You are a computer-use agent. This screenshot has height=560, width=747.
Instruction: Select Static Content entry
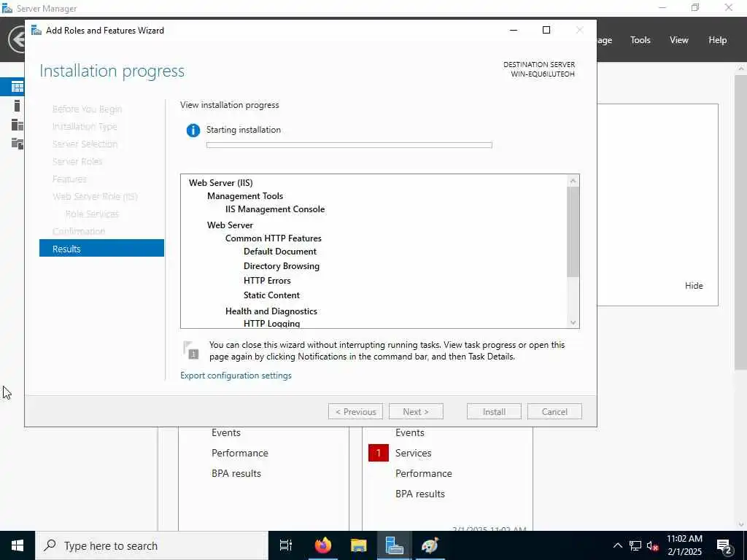[271, 295]
